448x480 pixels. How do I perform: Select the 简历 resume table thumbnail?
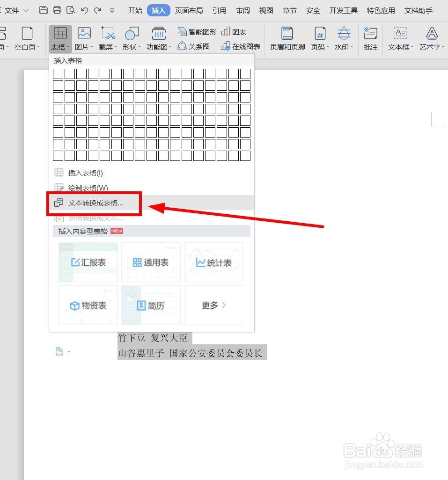151,305
